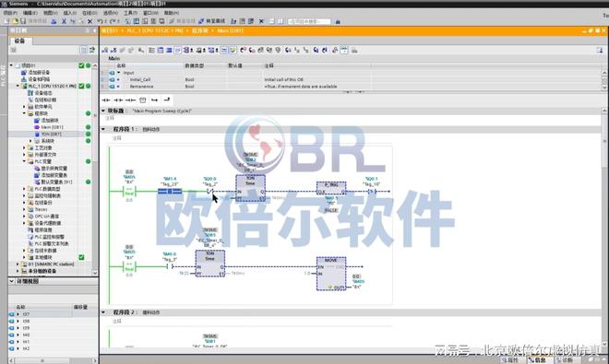Click the Go online (转至在线) button
The height and width of the screenshot is (364, 609).
pyautogui.click(x=182, y=21)
